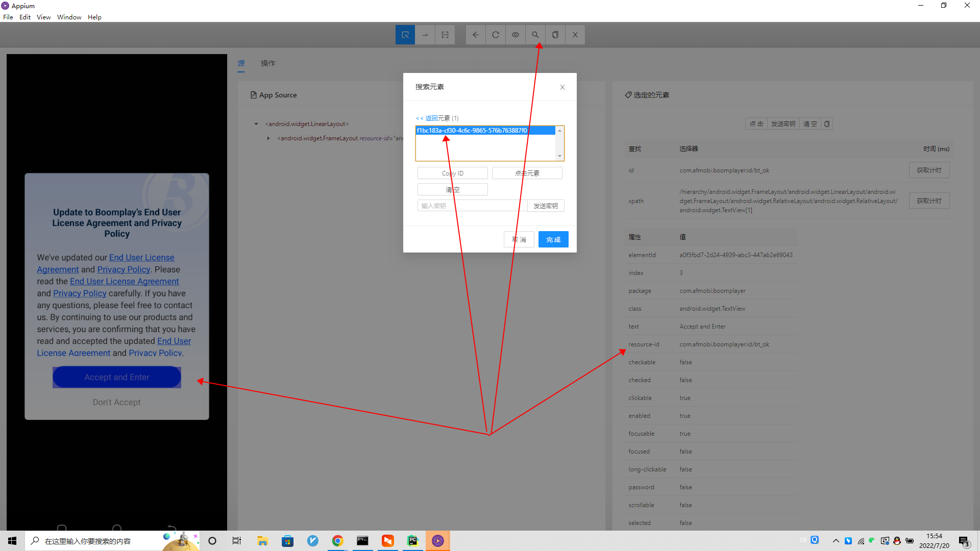
Task: Open File Explorer from the taskbar
Action: [x=262, y=541]
